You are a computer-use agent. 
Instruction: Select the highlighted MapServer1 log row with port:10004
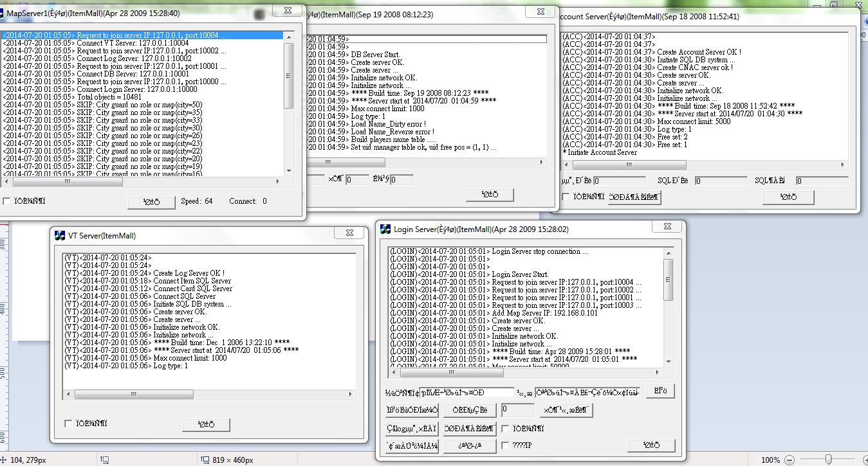point(142,35)
